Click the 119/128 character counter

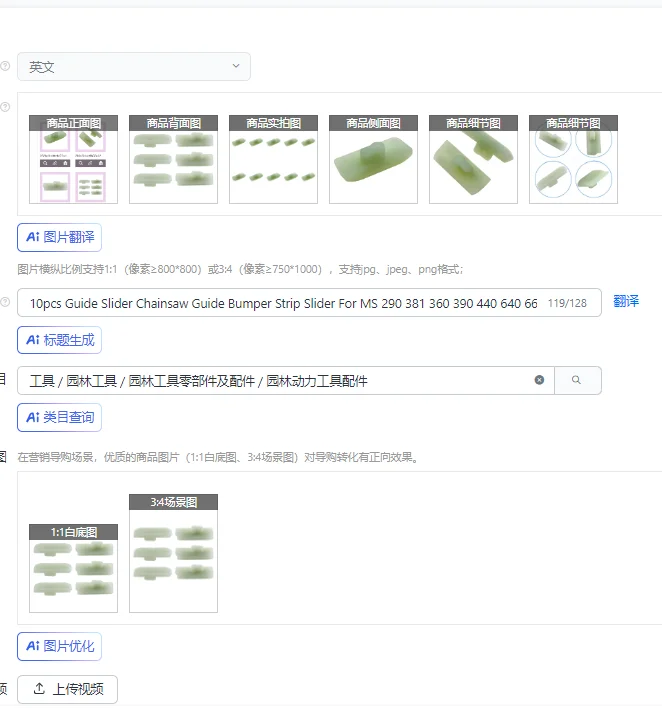click(x=567, y=303)
